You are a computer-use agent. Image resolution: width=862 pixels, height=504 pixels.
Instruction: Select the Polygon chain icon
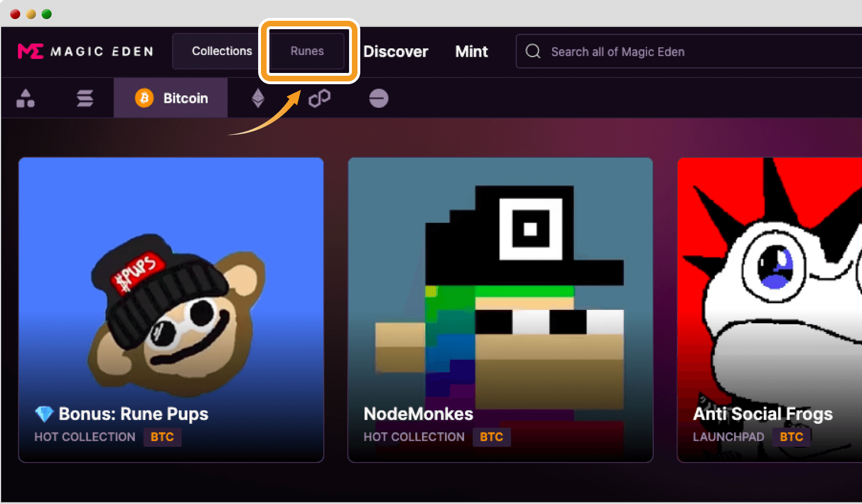[319, 99]
